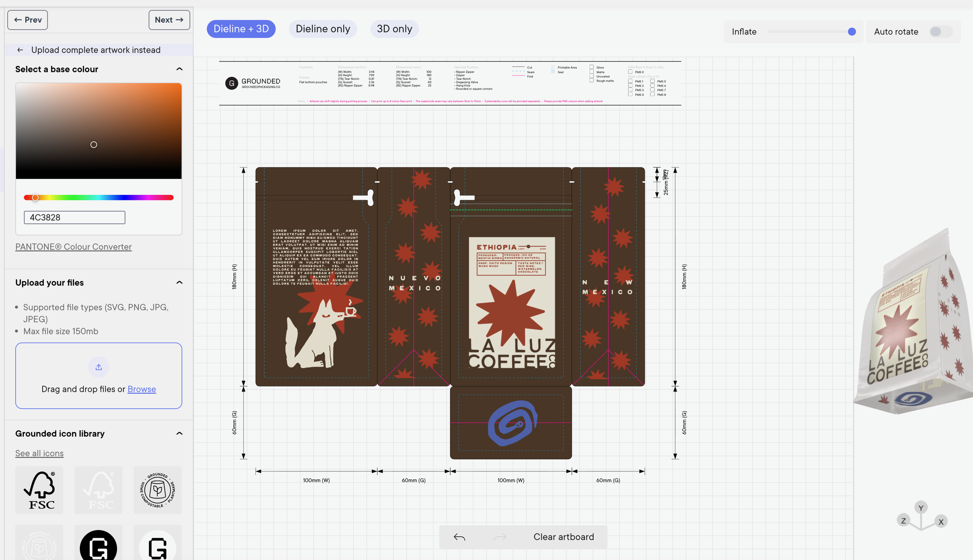Click the Browse link to upload files
The height and width of the screenshot is (560, 973).
142,389
